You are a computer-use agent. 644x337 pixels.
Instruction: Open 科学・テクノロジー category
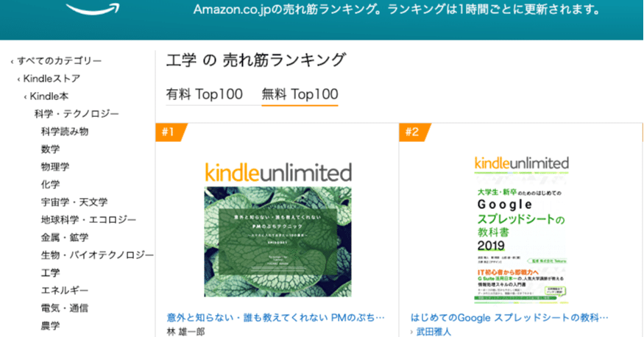point(77,114)
